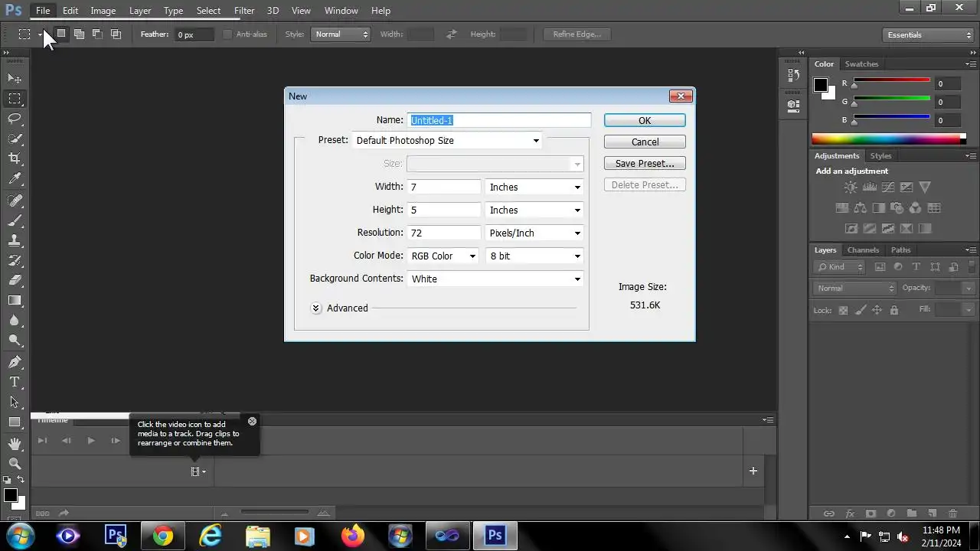
Task: Switch to the Channels tab
Action: click(x=863, y=250)
